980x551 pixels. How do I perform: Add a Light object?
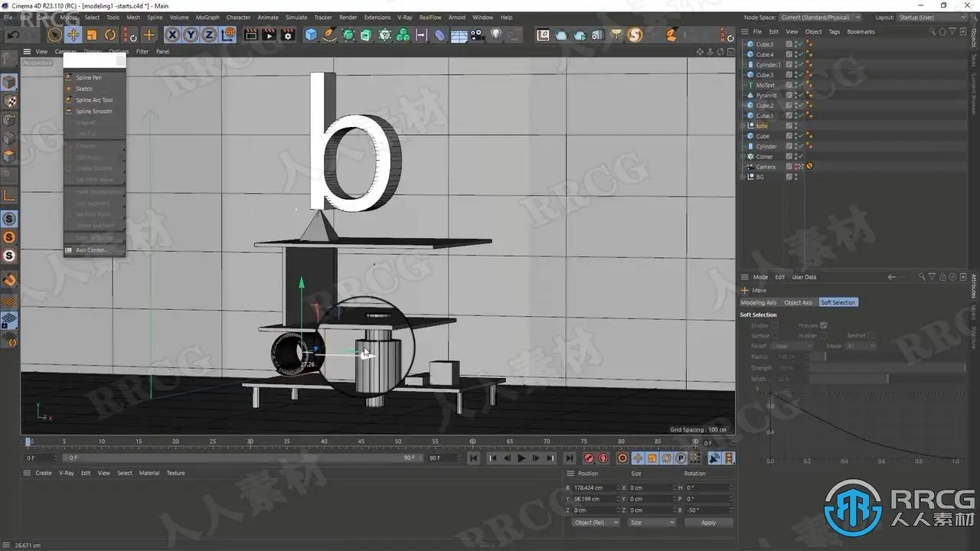coord(496,34)
